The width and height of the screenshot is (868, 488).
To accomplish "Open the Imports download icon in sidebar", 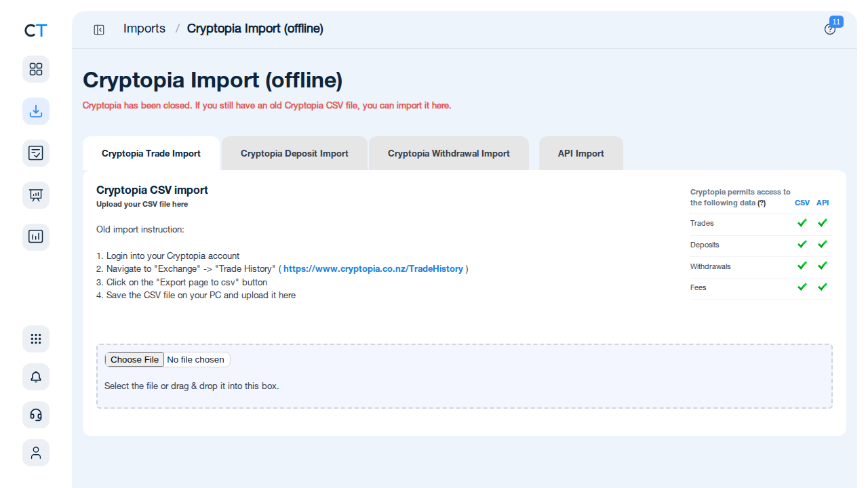I will (36, 111).
